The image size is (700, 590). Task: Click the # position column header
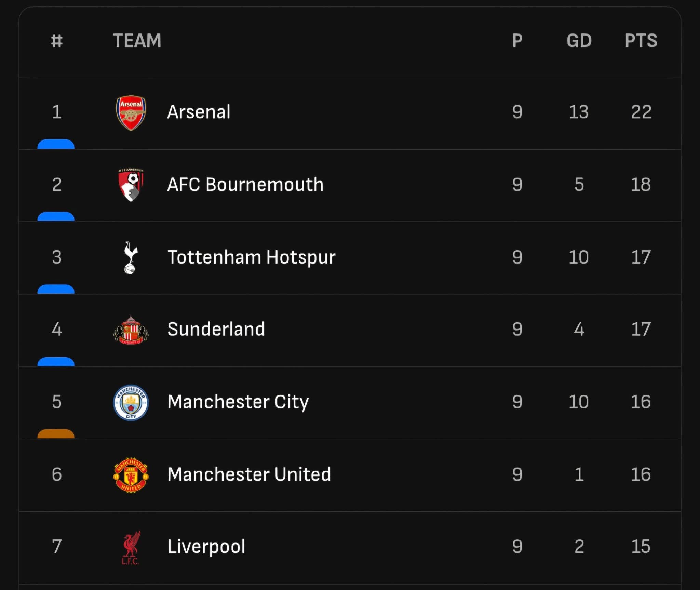coord(57,40)
